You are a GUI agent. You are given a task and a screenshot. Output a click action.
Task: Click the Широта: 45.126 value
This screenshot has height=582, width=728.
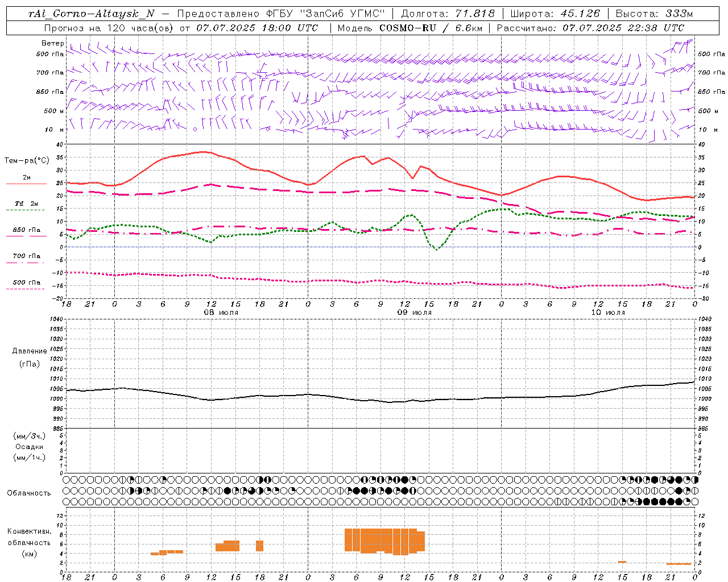(x=555, y=14)
